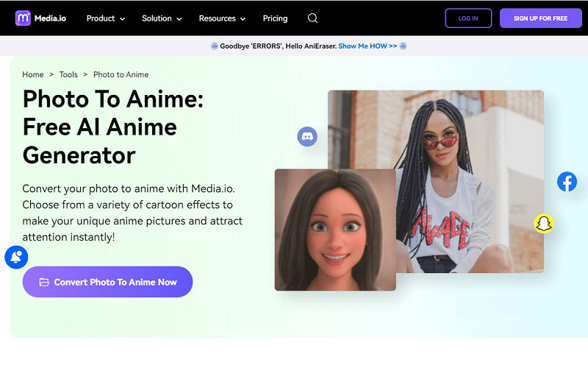Viewport: 588px width, 365px height.
Task: Click the Discord icon bubble
Action: [307, 136]
